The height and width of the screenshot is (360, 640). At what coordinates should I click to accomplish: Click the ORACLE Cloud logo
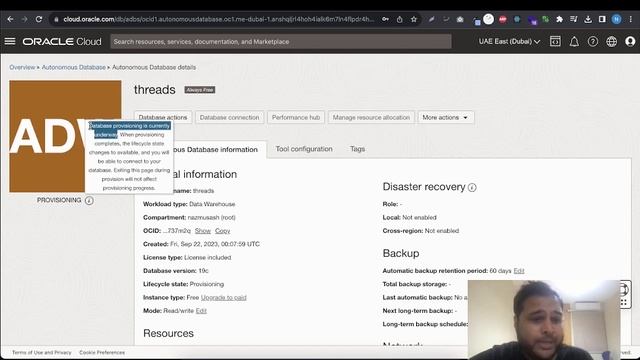[62, 42]
